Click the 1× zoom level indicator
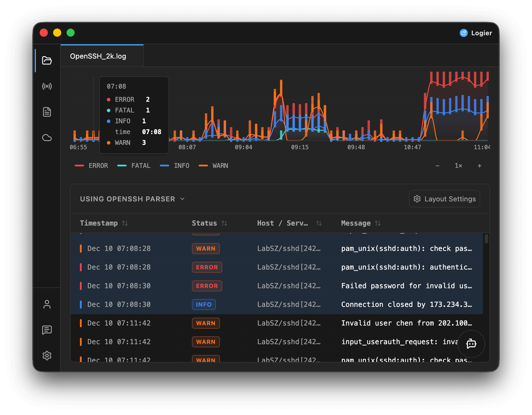Image resolution: width=532 pixels, height=415 pixels. point(458,166)
